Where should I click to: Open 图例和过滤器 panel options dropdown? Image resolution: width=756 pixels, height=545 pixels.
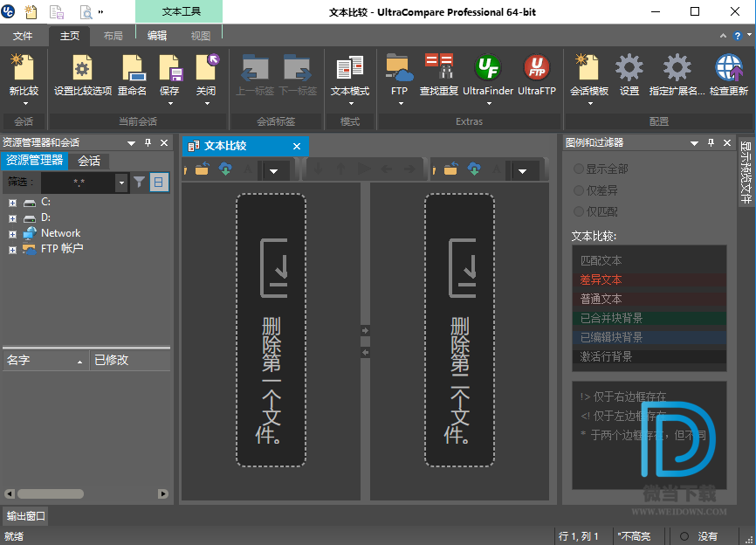694,143
